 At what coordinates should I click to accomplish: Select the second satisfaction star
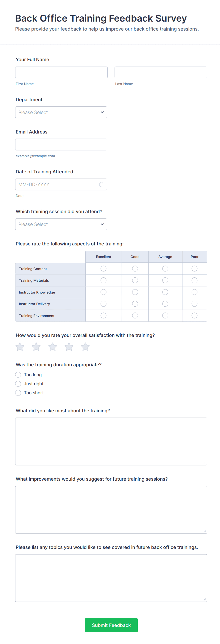coord(36,347)
